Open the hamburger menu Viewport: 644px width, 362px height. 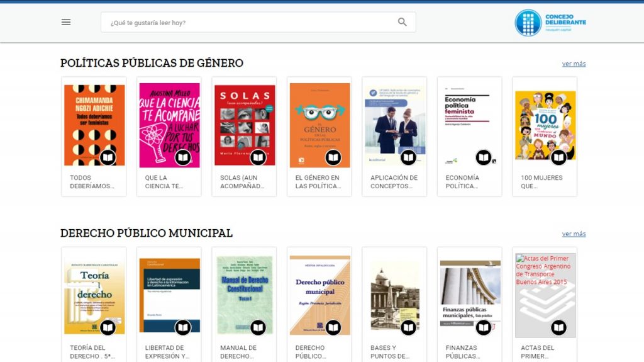[x=66, y=22]
